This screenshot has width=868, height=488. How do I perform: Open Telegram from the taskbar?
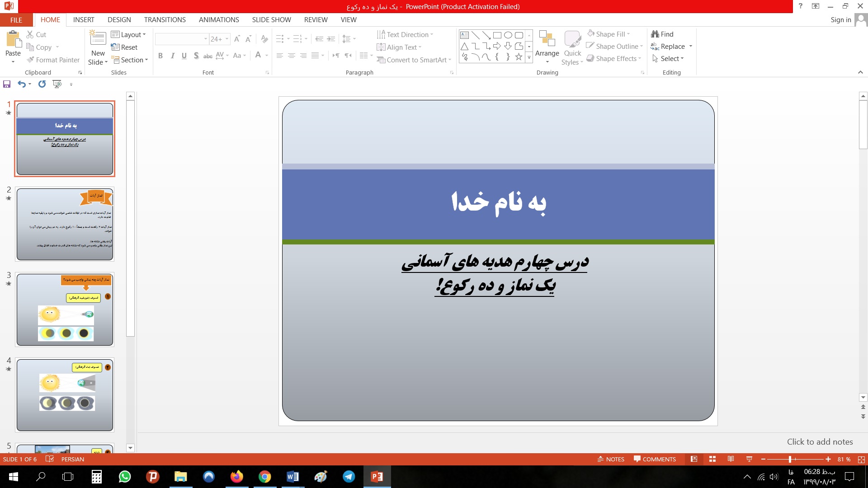click(349, 477)
